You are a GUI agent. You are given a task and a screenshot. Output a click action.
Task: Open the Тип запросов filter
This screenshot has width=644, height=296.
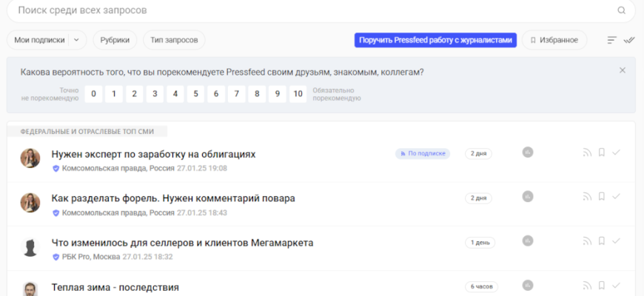[174, 40]
